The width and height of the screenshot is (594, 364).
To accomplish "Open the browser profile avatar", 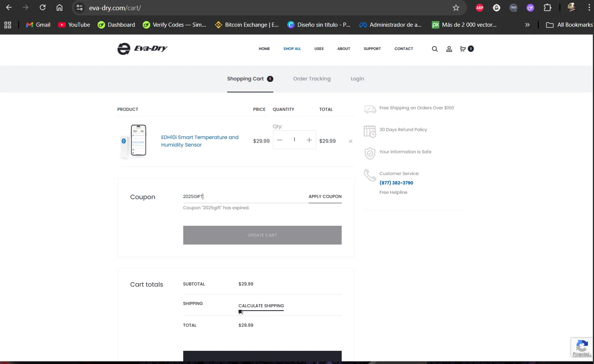I will (x=571, y=8).
